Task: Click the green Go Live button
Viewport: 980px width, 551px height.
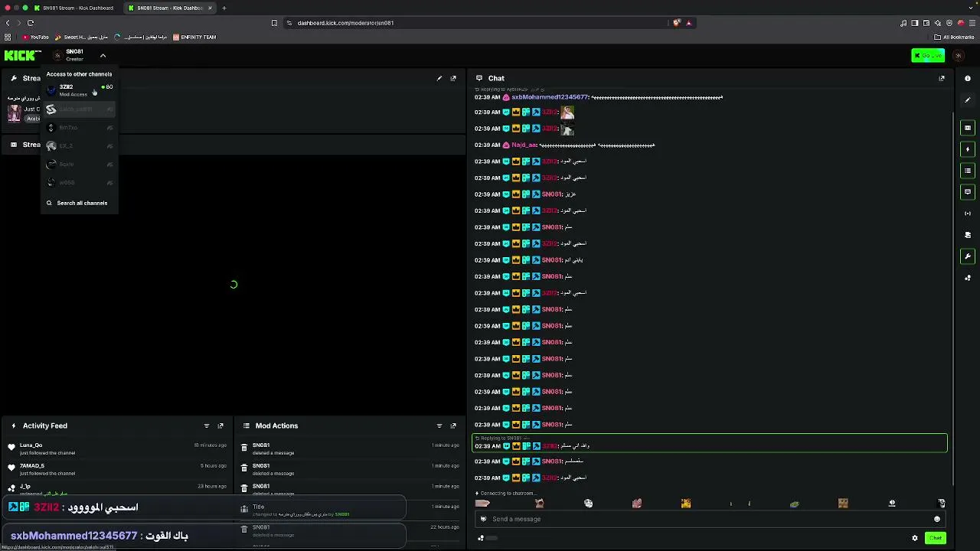Action: pos(928,55)
